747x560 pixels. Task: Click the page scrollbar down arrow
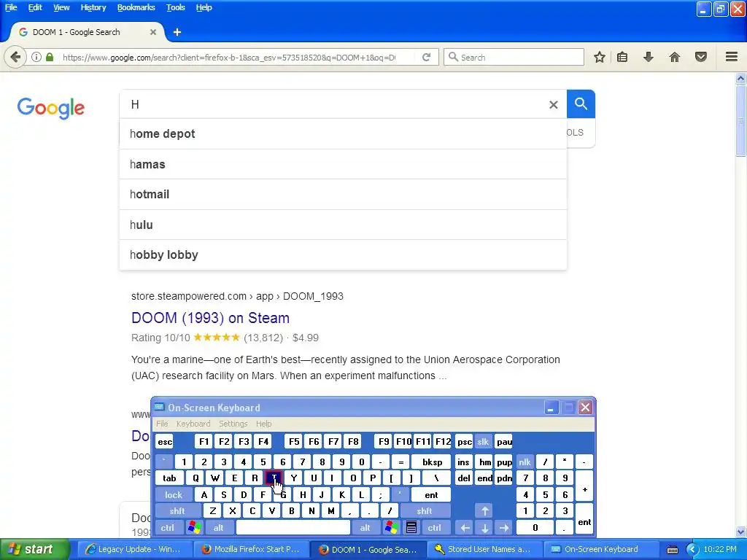(741, 532)
